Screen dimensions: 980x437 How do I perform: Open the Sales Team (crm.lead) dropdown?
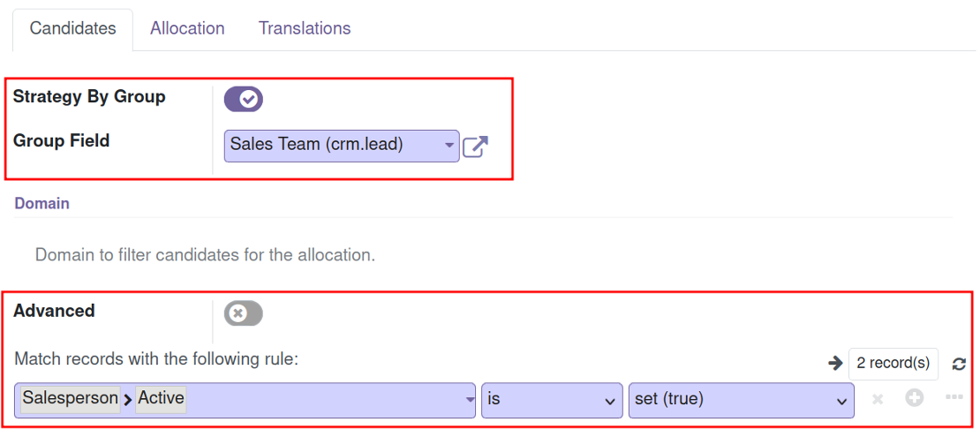click(342, 146)
